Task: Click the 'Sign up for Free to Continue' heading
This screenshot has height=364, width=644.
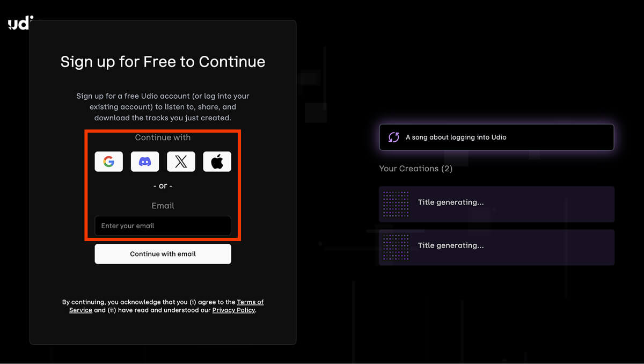Action: 163,62
